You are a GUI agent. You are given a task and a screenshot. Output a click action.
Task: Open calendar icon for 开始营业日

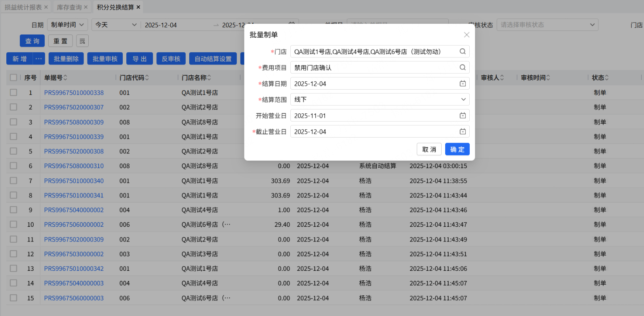click(462, 115)
